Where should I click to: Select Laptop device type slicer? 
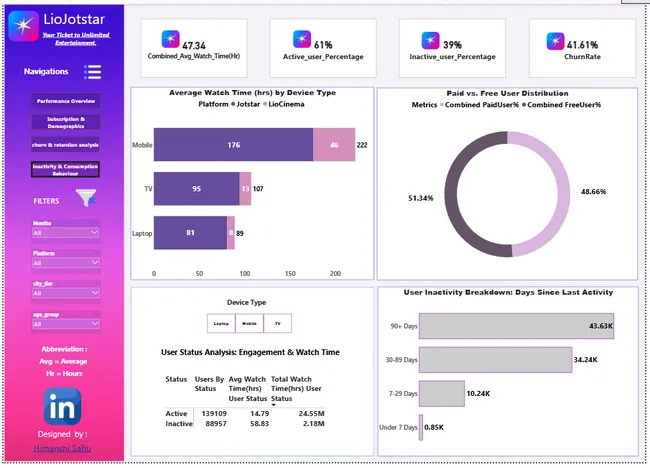221,323
